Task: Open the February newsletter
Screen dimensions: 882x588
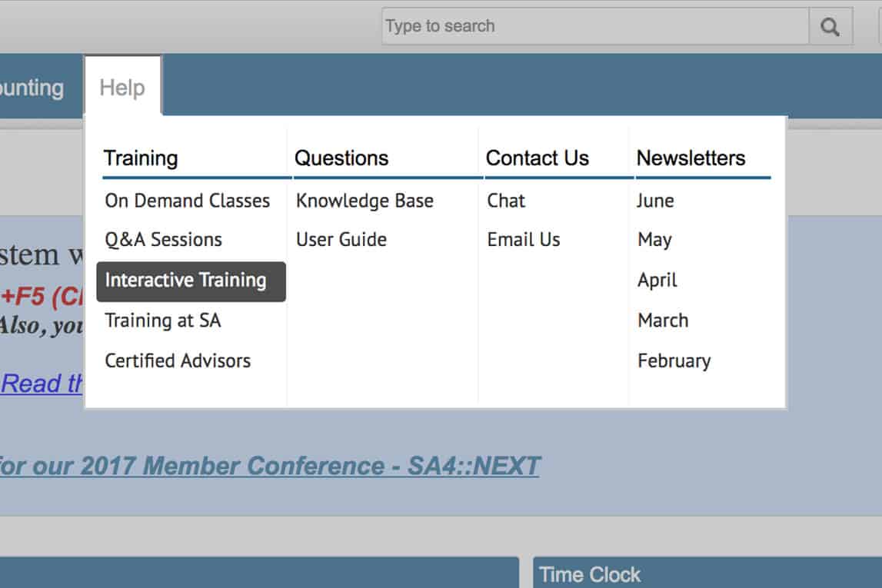Action: pyautogui.click(x=674, y=361)
